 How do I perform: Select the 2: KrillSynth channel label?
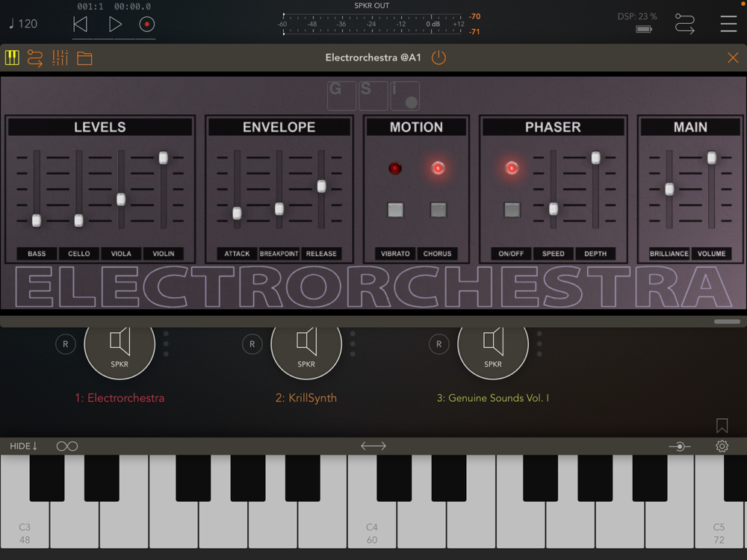[306, 398]
